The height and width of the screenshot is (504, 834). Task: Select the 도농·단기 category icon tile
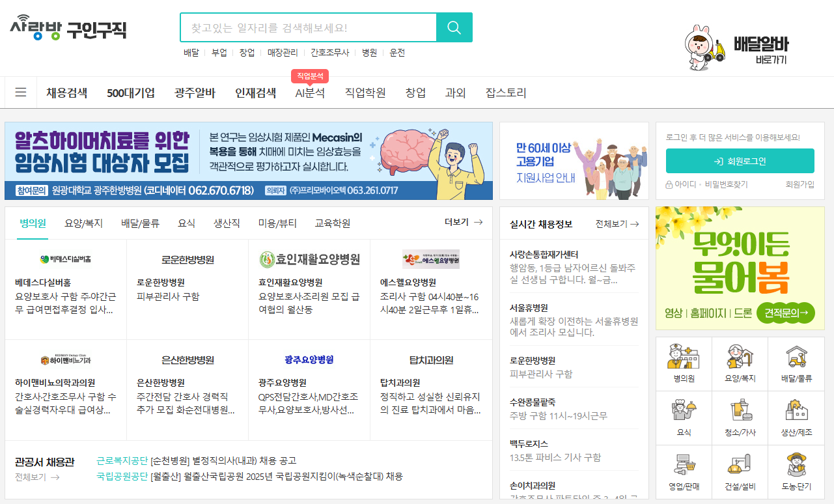click(x=796, y=471)
